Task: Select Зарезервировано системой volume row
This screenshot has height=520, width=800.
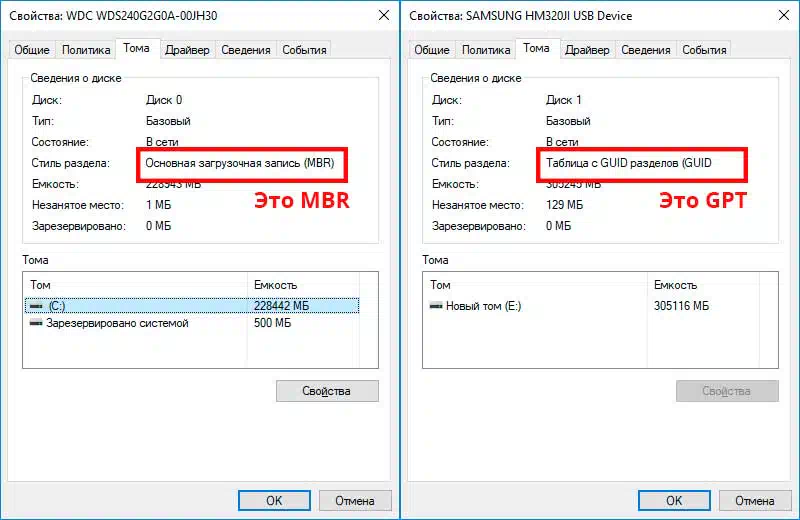Action: click(192, 323)
